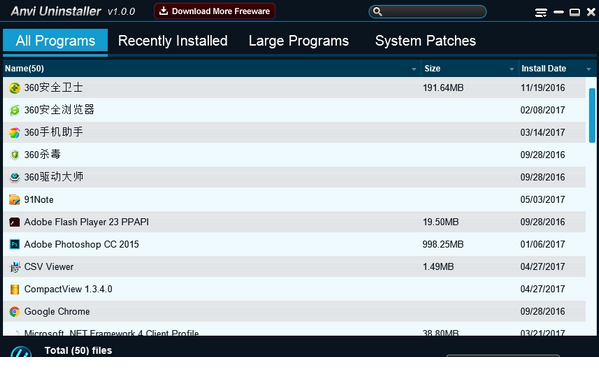
Task: Open the Name column sort dropdown
Action: click(414, 69)
